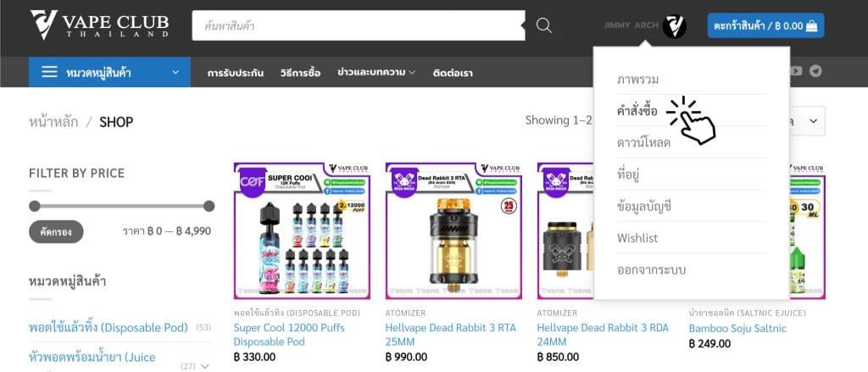Click the magnifying glass search icon
The height and width of the screenshot is (372, 868).
pos(543,25)
